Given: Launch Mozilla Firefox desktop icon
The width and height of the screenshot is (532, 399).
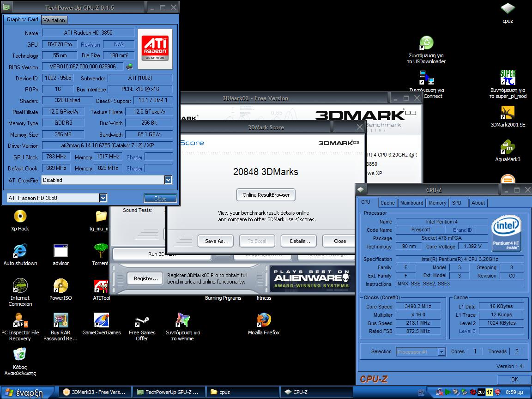Looking at the screenshot, I should 264,320.
